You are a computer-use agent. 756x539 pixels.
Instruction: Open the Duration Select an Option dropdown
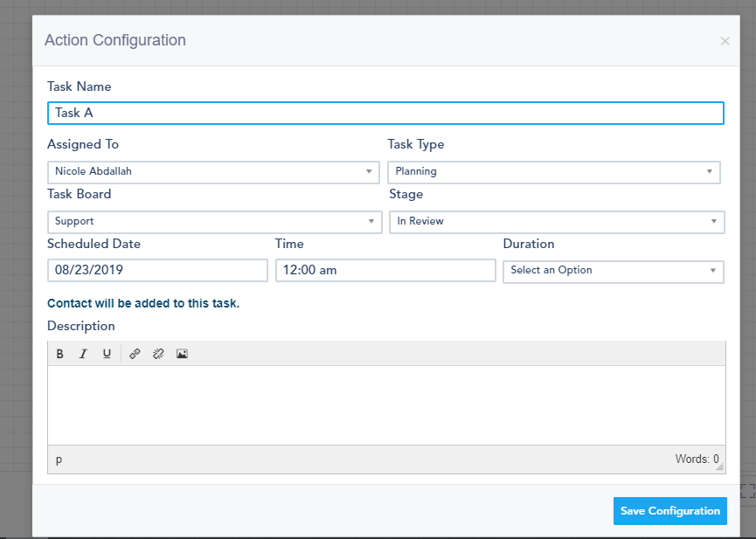click(x=613, y=272)
